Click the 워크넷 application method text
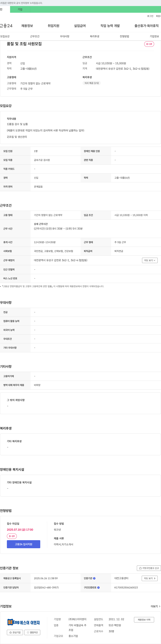Viewport: 161px width, 644px height. (57, 530)
